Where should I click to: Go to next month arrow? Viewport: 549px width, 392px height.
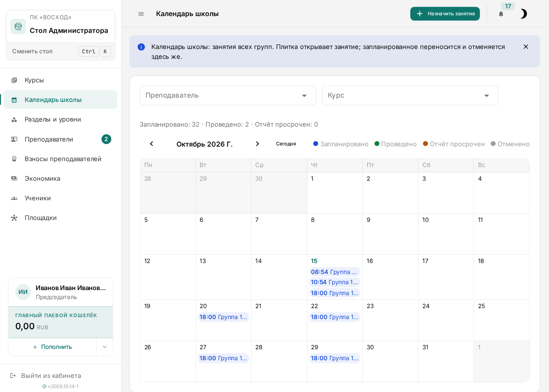(257, 144)
